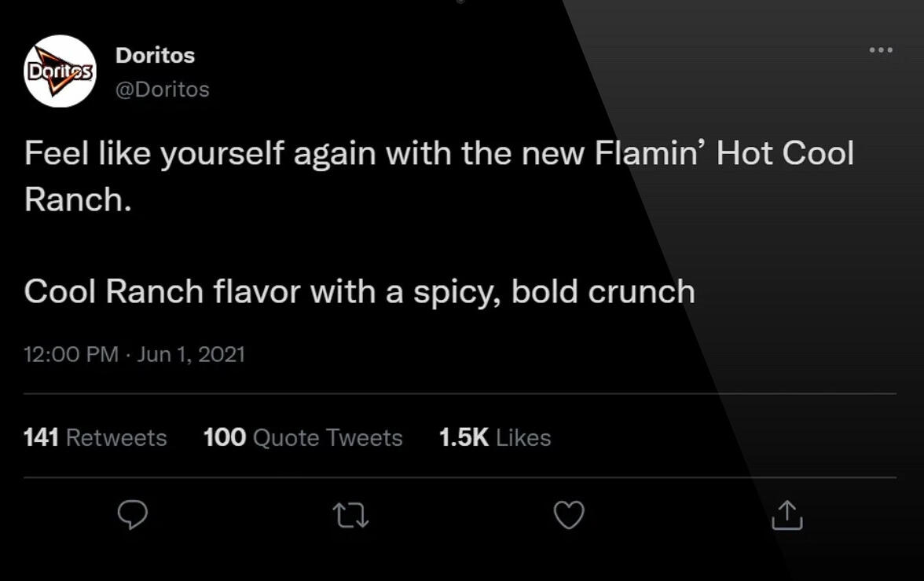Click the word "Ranch." ending the first sentence
The width and height of the screenshot is (924, 581).
coord(77,199)
